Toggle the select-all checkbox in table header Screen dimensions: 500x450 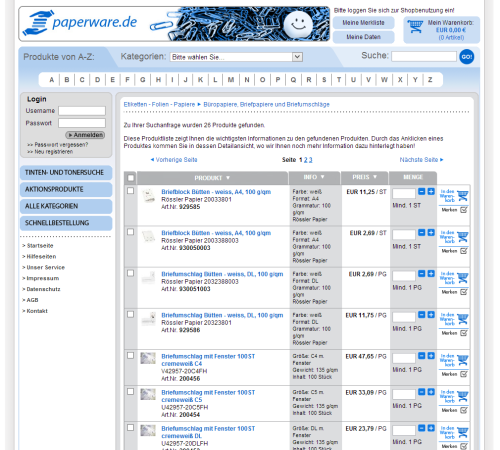[131, 178]
